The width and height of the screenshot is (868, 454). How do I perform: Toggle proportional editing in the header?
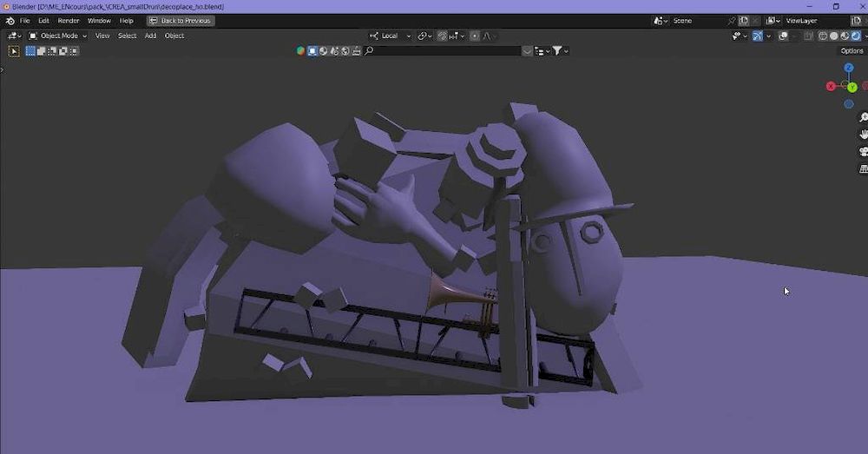click(x=475, y=36)
